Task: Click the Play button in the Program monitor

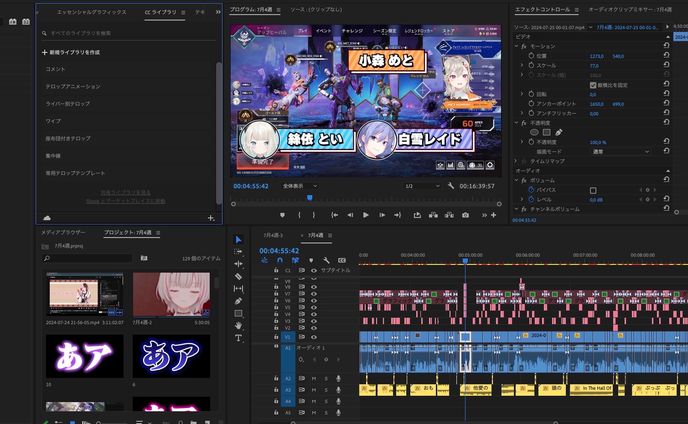Action: tap(366, 215)
